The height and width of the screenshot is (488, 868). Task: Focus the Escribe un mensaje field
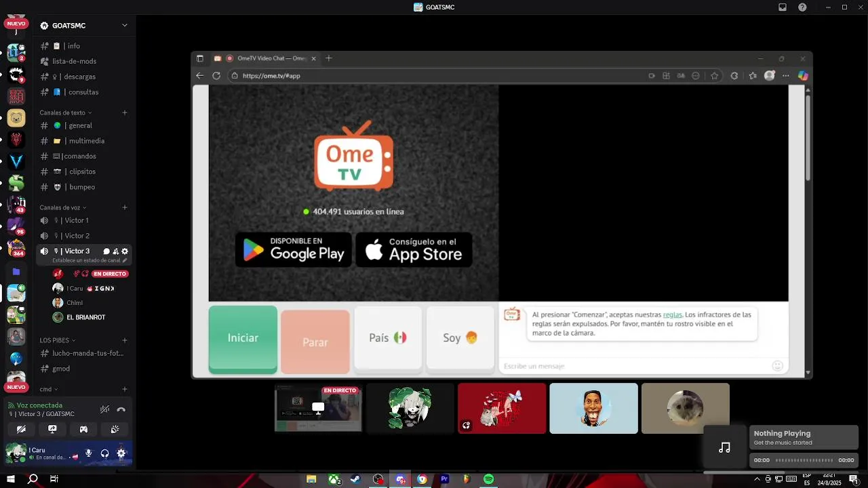pyautogui.click(x=634, y=366)
